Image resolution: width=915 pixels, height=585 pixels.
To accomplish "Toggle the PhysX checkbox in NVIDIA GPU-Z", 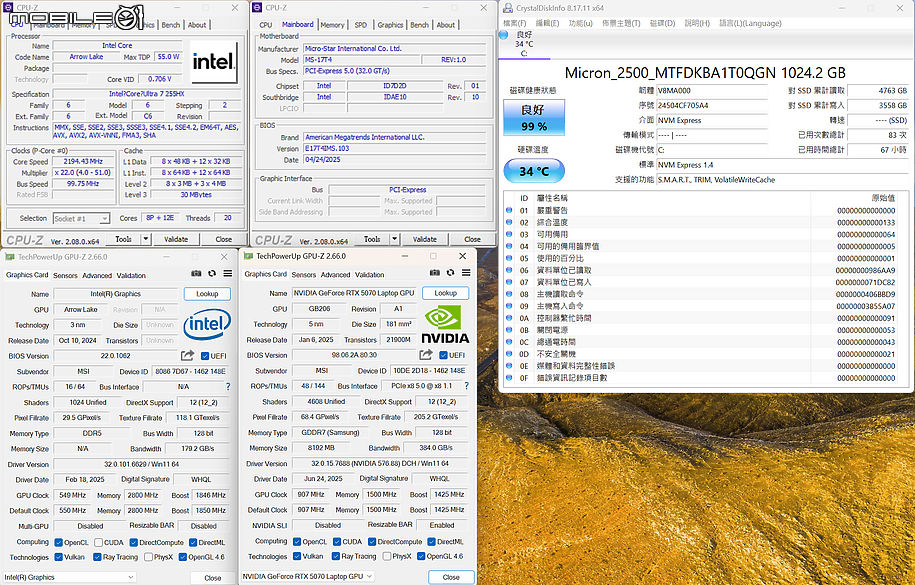I will [387, 556].
